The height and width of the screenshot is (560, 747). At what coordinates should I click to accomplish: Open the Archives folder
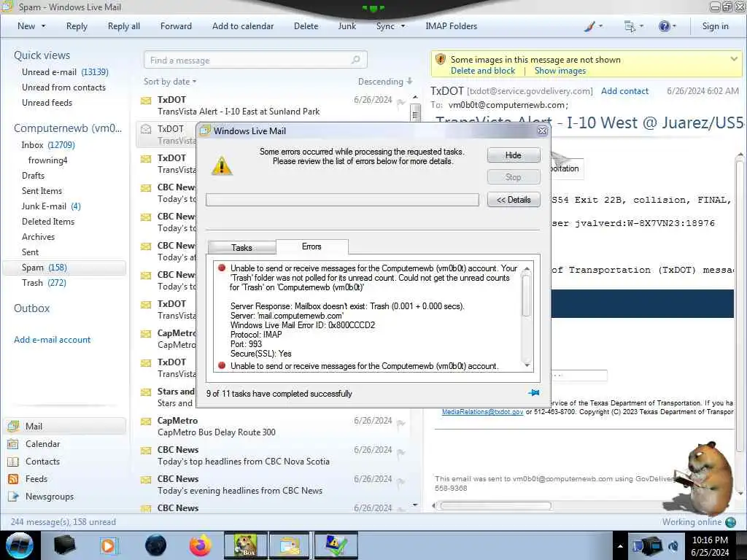coord(38,237)
